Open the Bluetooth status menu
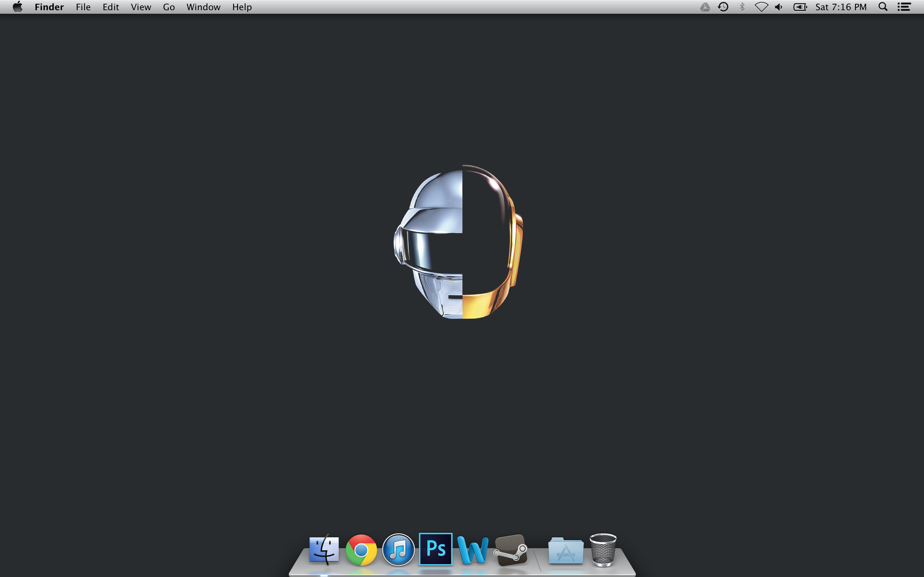 [742, 7]
